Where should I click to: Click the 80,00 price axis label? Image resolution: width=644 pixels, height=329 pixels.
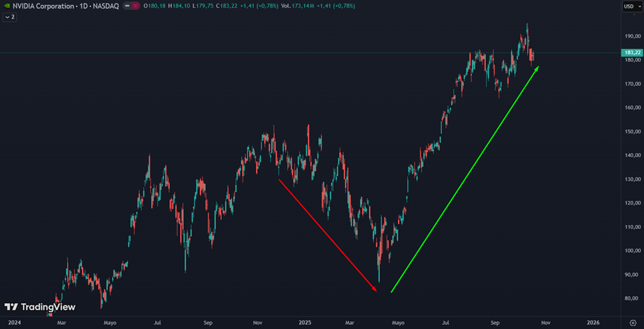pos(633,298)
